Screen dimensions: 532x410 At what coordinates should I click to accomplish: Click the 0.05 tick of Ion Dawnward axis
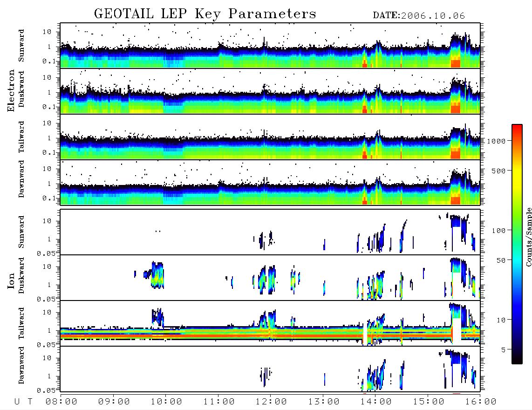tap(46, 390)
